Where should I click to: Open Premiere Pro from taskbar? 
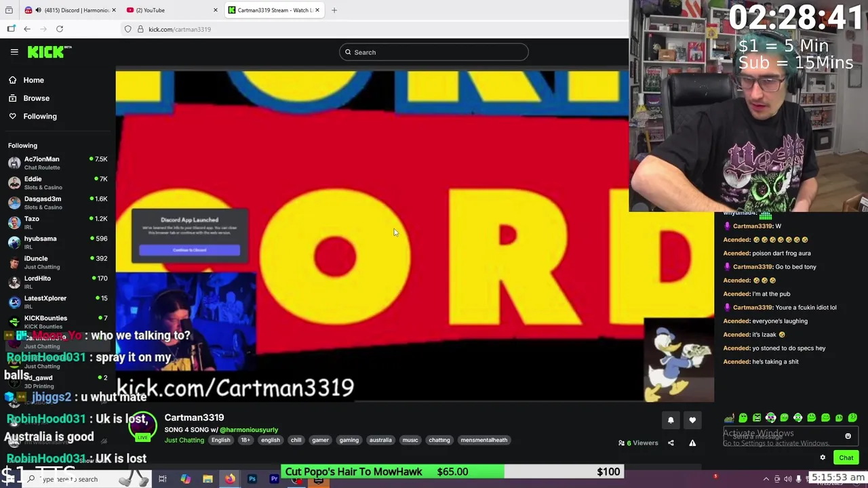coord(275,479)
